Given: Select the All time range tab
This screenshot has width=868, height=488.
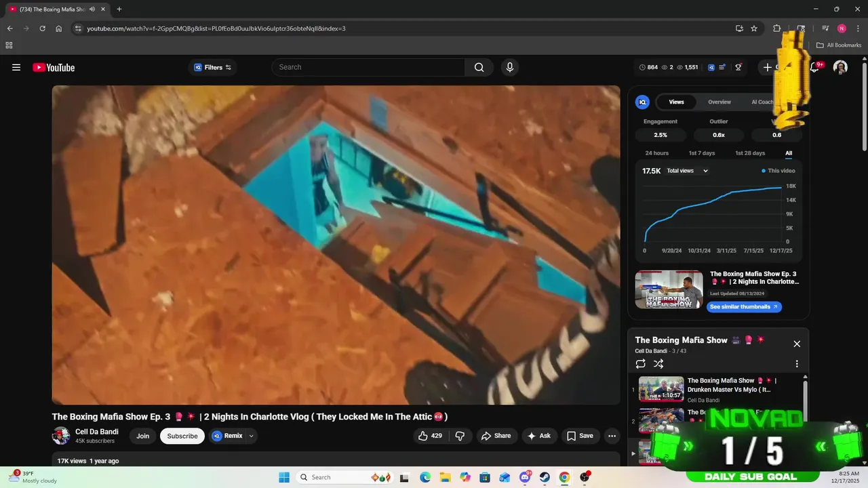Looking at the screenshot, I should [x=789, y=153].
